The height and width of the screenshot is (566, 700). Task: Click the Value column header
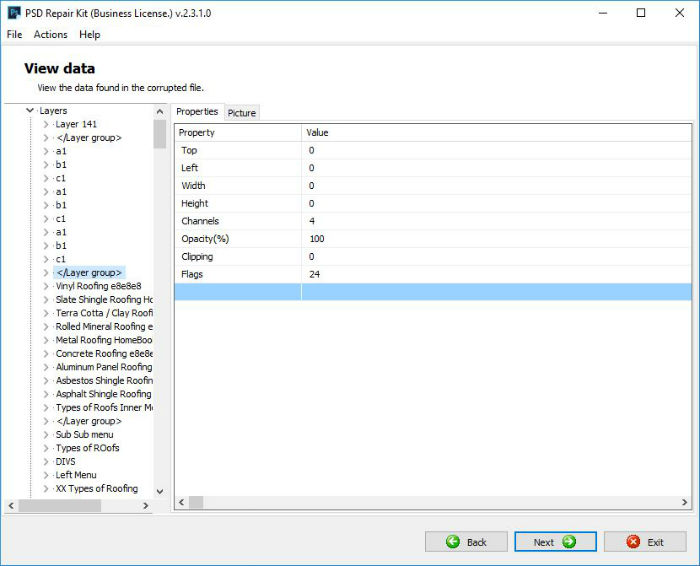(317, 132)
